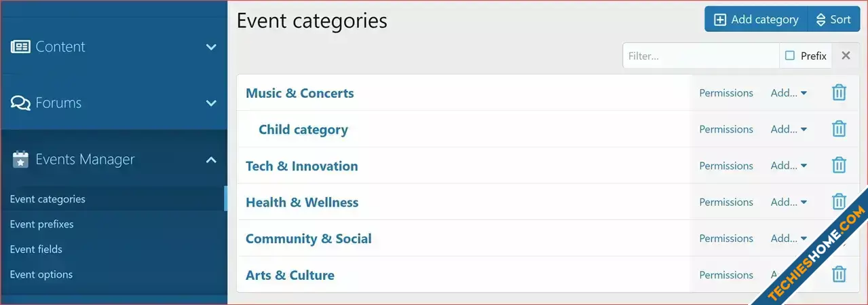
Task: Click trash icon for Tech & Innovation
Action: 839,165
